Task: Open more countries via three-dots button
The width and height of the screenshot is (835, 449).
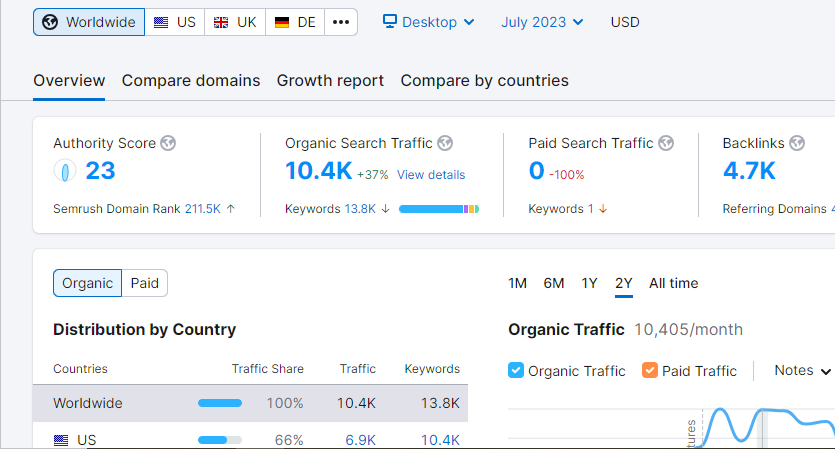Action: click(341, 22)
